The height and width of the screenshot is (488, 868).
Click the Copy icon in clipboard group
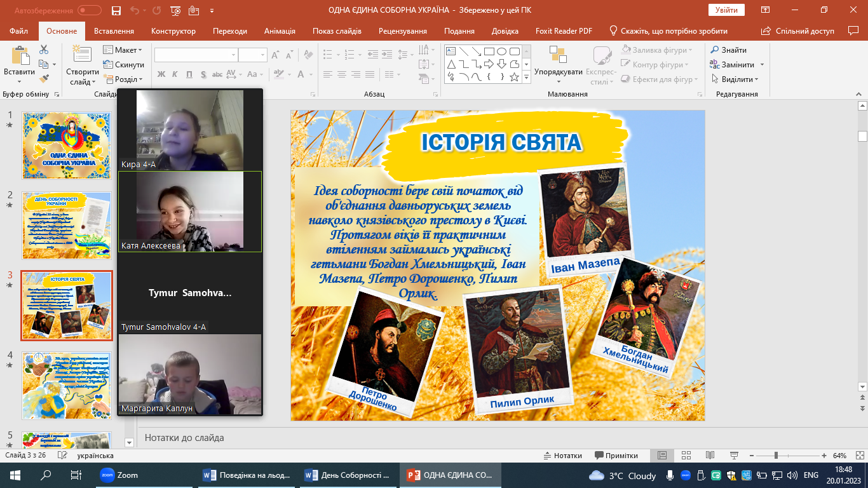pos(44,64)
